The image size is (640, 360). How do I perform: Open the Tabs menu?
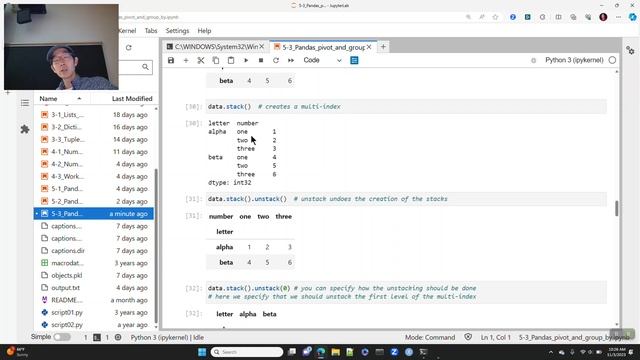pyautogui.click(x=151, y=31)
